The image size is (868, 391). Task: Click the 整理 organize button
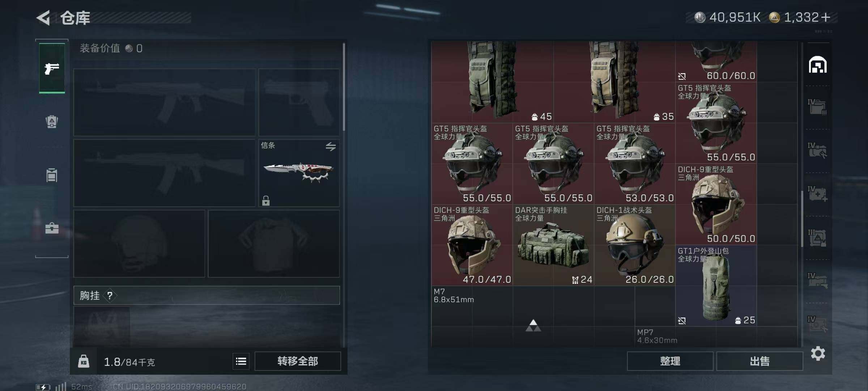(670, 361)
